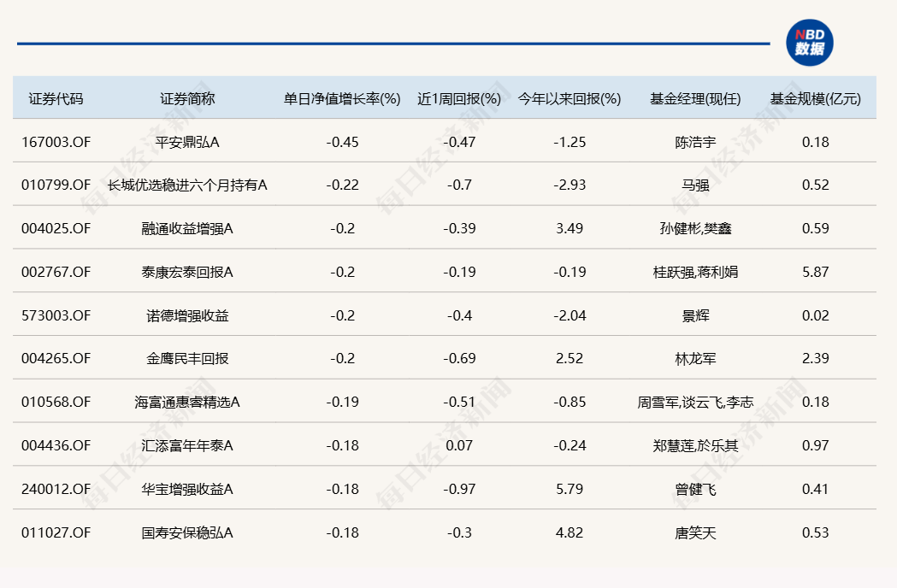This screenshot has height=588, width=897.
Task: Click the 今年以来回报(%) header
Action: 569,99
